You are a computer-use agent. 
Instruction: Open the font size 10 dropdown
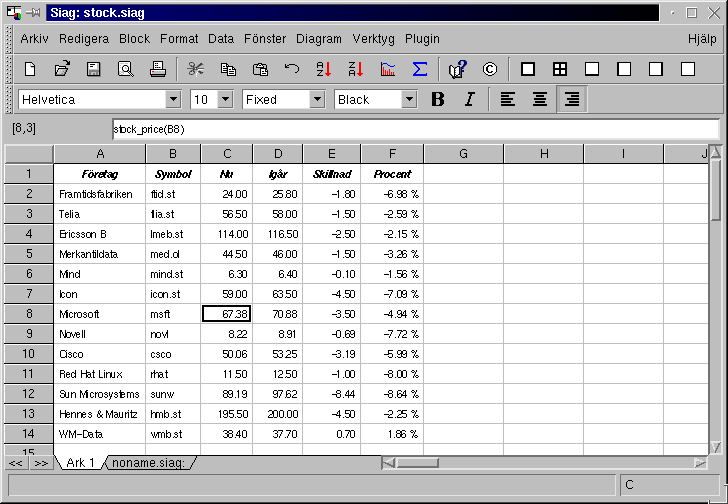tap(225, 99)
